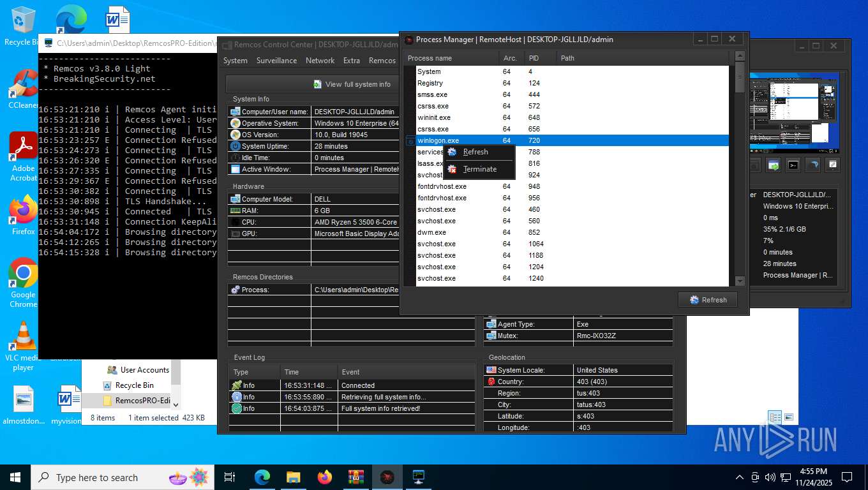Show hidden system tray icons chevron
This screenshot has height=490, width=868.
(740, 477)
